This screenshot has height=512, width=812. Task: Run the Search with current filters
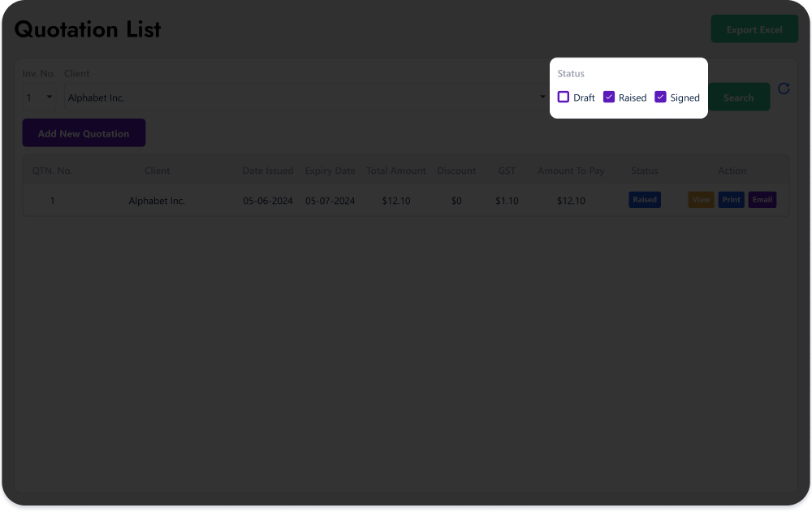(738, 97)
